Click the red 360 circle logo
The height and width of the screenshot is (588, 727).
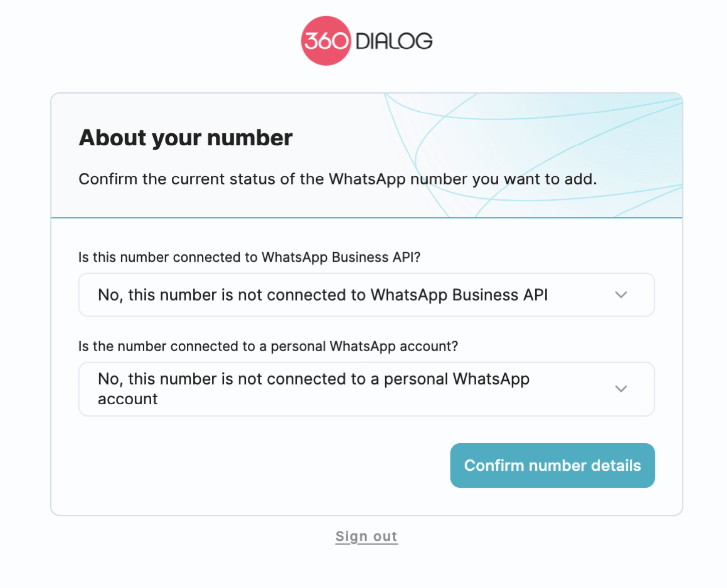click(325, 41)
